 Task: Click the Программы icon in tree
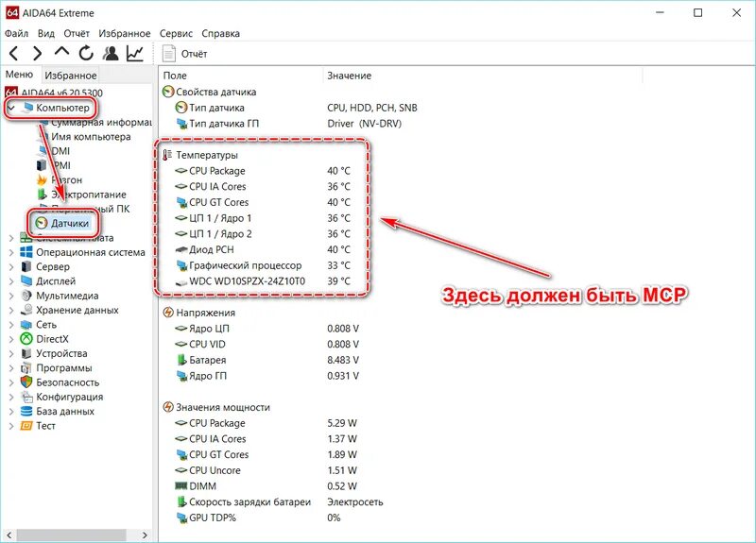(26, 367)
